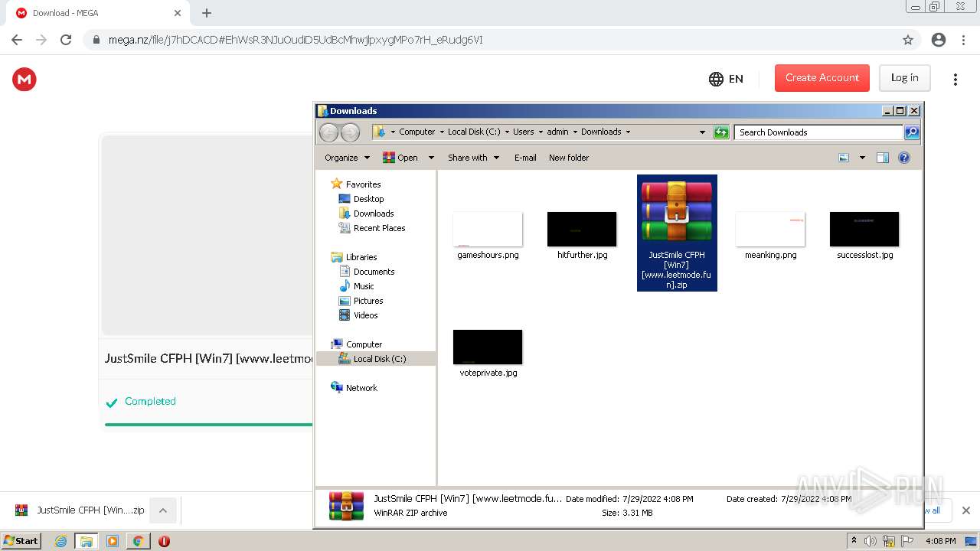Go back in Chrome
980x551 pixels.
[x=17, y=40]
